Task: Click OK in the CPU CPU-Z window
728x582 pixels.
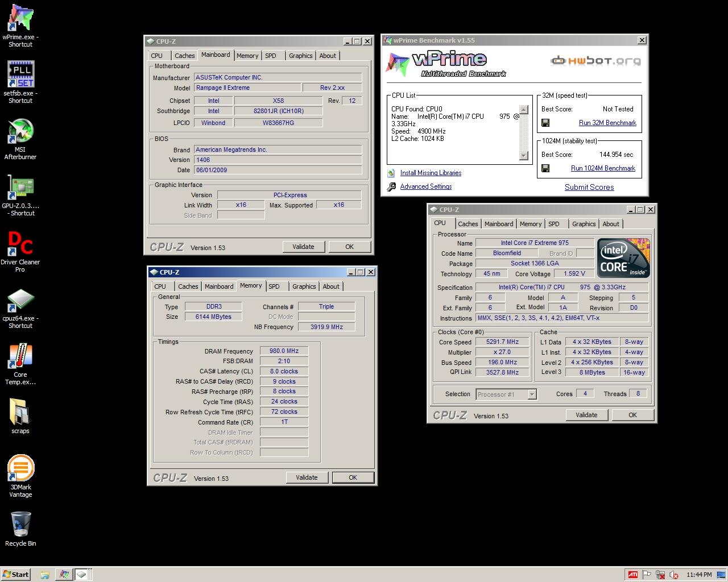Action: [x=632, y=415]
